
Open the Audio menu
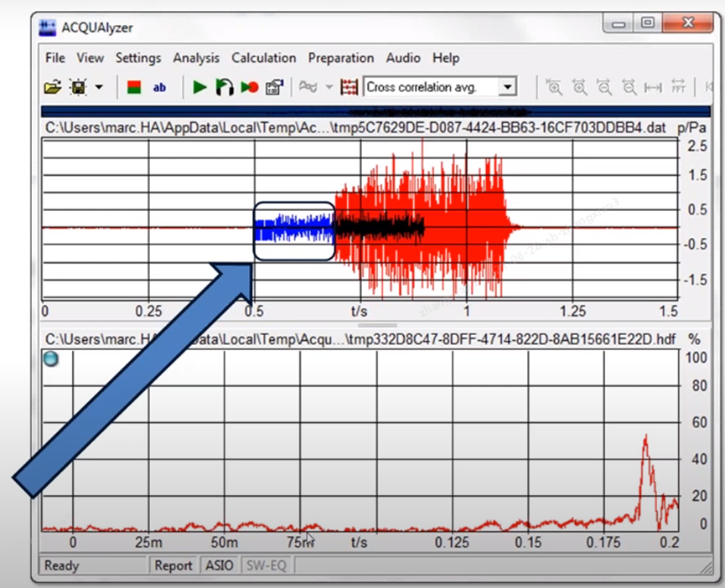click(403, 58)
